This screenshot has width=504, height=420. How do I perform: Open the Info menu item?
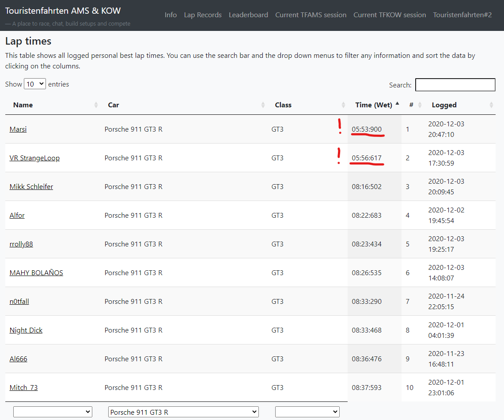coord(171,15)
